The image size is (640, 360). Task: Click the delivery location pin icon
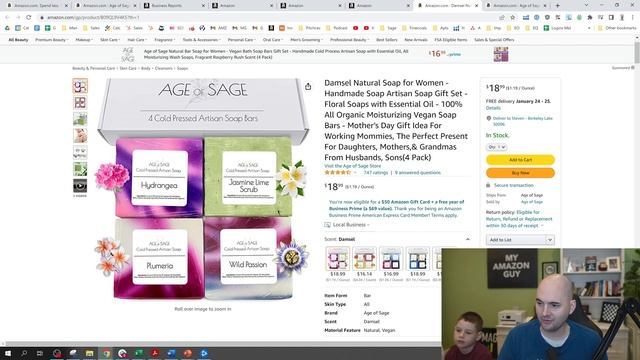[489, 118]
